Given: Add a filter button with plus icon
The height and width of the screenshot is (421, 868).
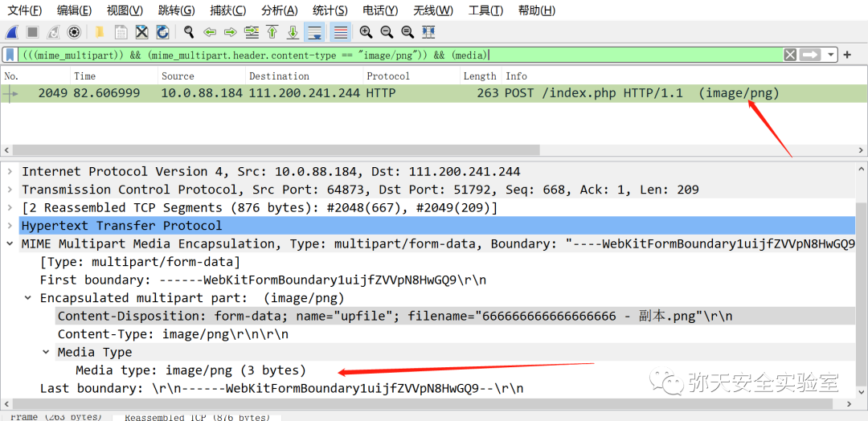Looking at the screenshot, I should coord(847,55).
